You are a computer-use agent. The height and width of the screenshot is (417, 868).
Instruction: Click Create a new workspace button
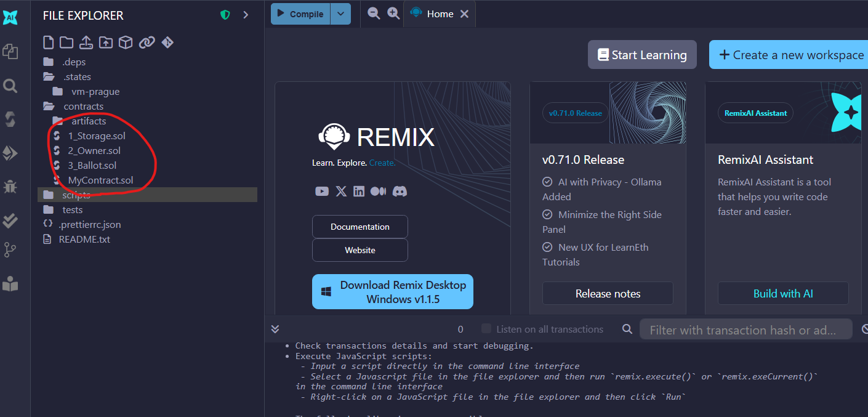[x=789, y=55]
